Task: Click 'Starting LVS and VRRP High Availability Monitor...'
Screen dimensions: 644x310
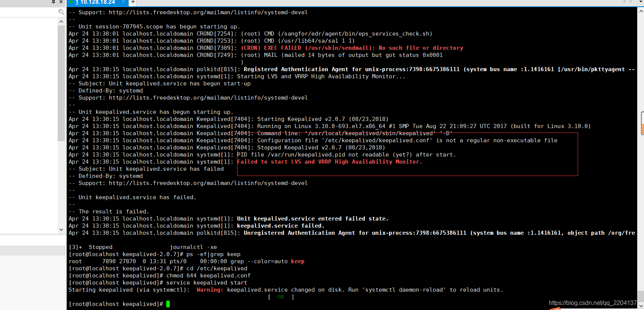Action: (321, 76)
